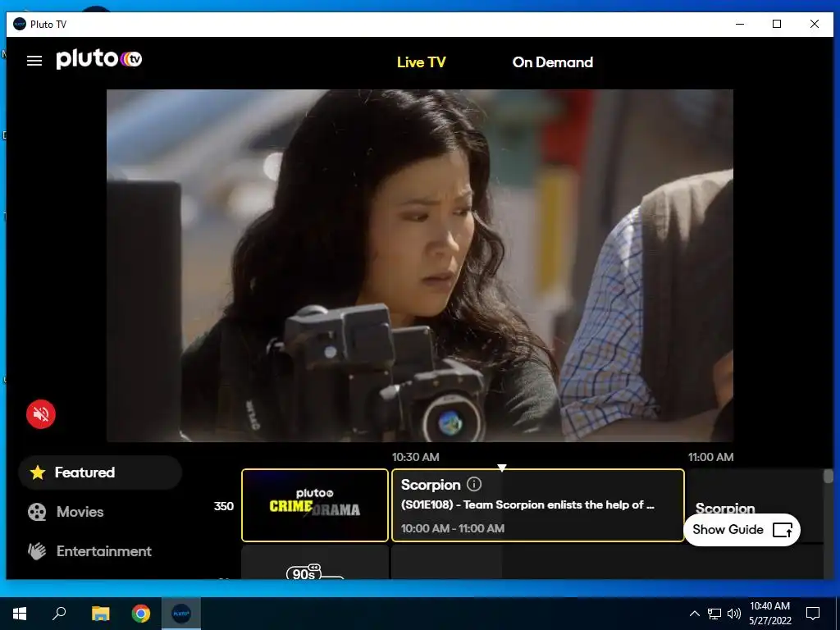Open the Windows Start menu
Viewport: 840px width, 630px height.
20,614
